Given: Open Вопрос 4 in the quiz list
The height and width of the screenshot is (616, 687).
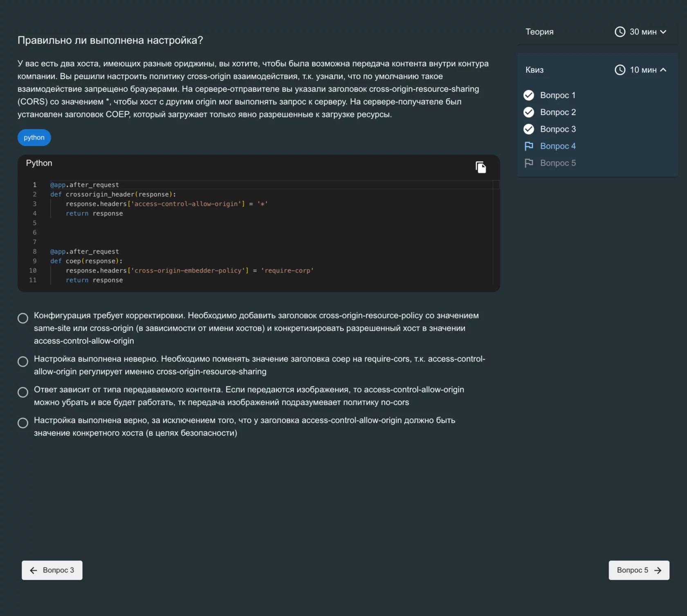Looking at the screenshot, I should tap(558, 146).
